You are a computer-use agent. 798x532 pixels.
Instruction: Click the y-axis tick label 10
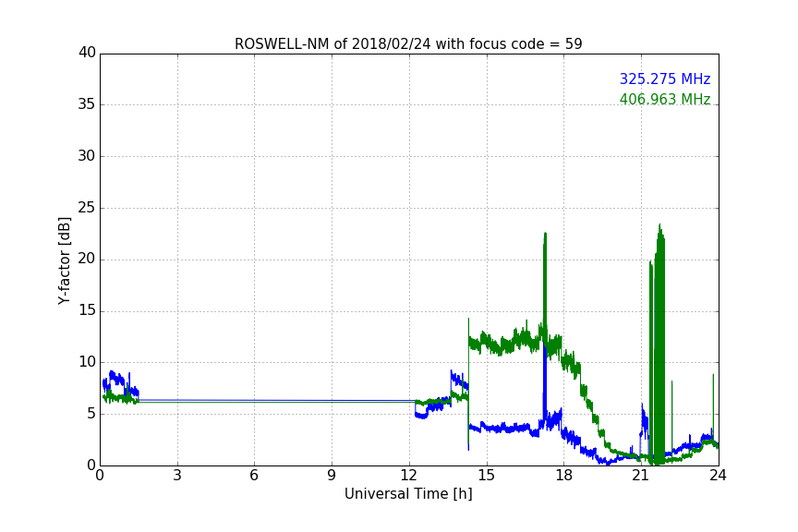(x=87, y=362)
